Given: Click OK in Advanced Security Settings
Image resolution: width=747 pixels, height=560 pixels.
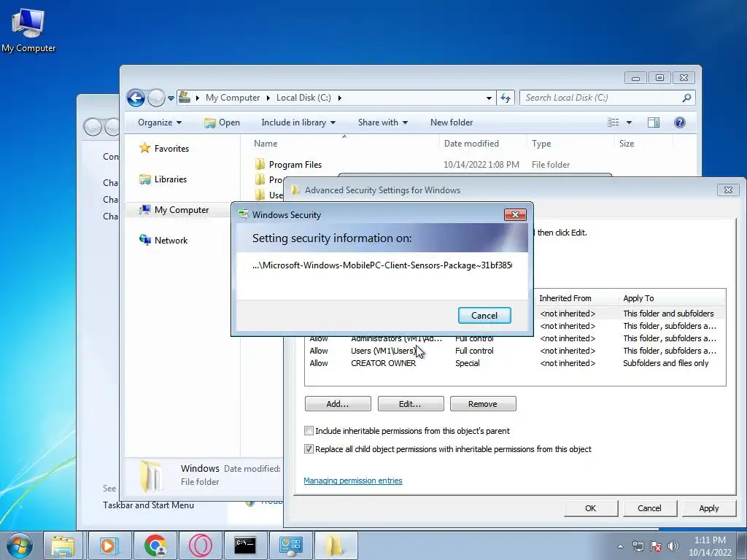Looking at the screenshot, I should tap(591, 508).
